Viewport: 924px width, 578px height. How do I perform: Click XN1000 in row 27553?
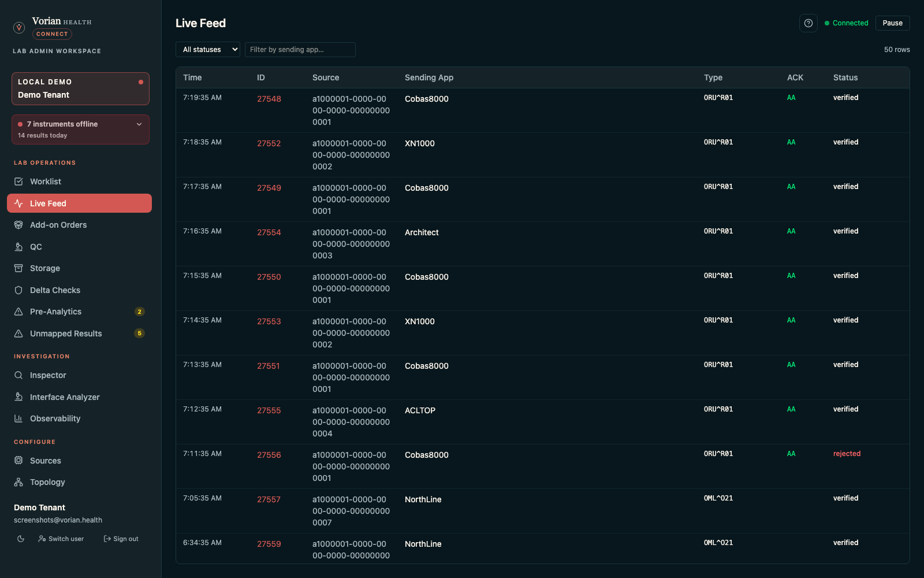click(420, 321)
